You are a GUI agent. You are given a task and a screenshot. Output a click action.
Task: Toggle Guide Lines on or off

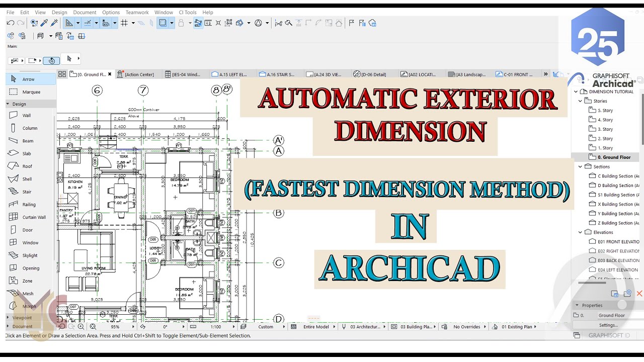click(x=69, y=23)
